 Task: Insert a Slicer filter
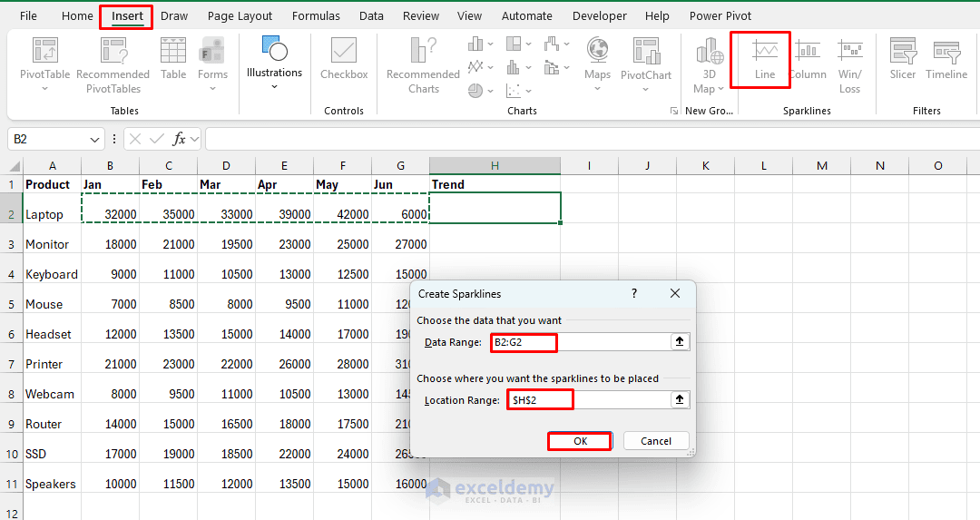click(903, 59)
